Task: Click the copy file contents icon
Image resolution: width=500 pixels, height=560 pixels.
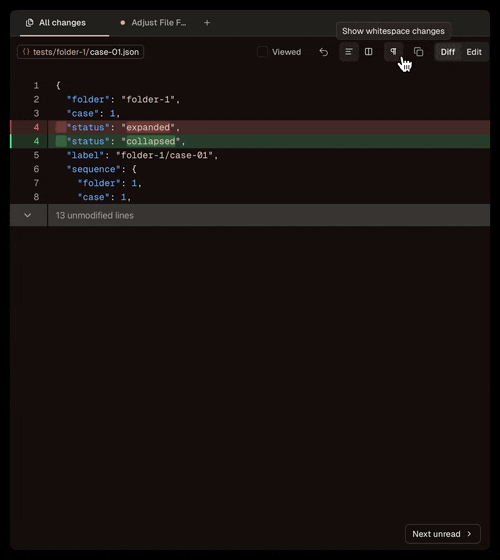Action: 418,52
